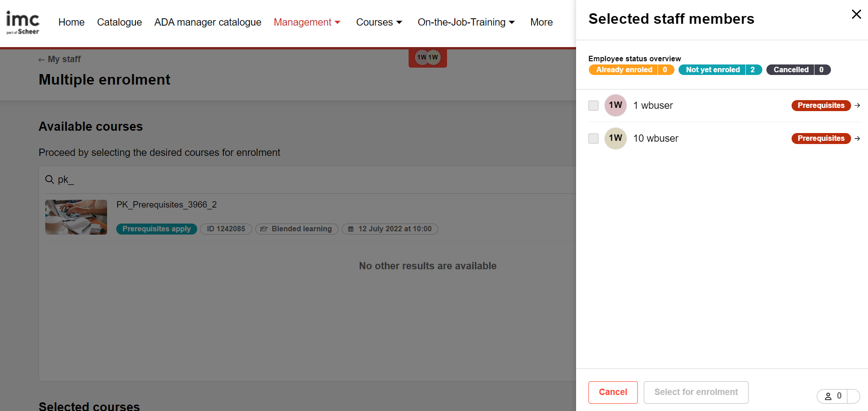The height and width of the screenshot is (411, 868).
Task: Expand the Management dropdown menu
Action: click(307, 22)
